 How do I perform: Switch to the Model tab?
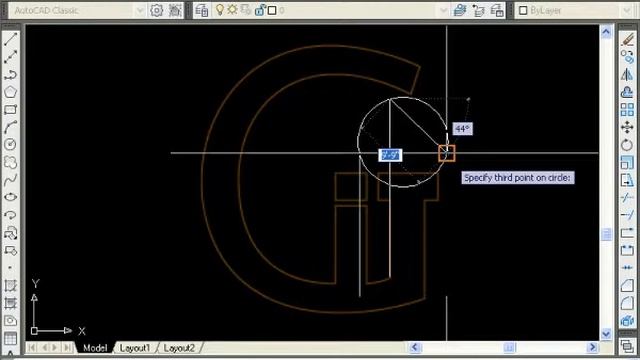(x=95, y=348)
